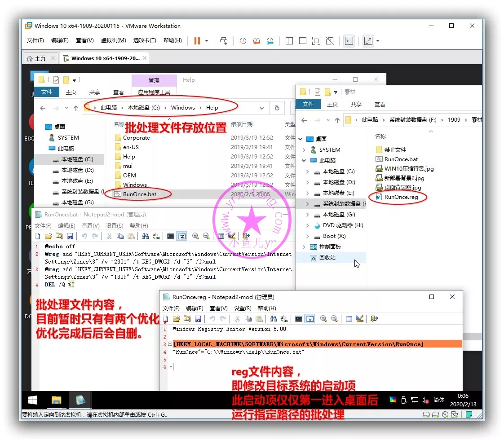Open the 虚拟机(M) menu in VMware
The width and height of the screenshot is (504, 440).
113,40
